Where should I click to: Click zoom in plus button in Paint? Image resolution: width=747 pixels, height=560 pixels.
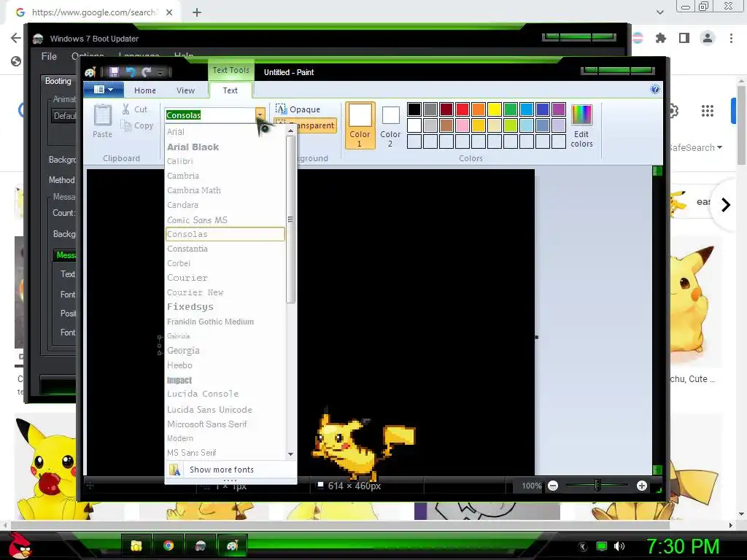642,486
